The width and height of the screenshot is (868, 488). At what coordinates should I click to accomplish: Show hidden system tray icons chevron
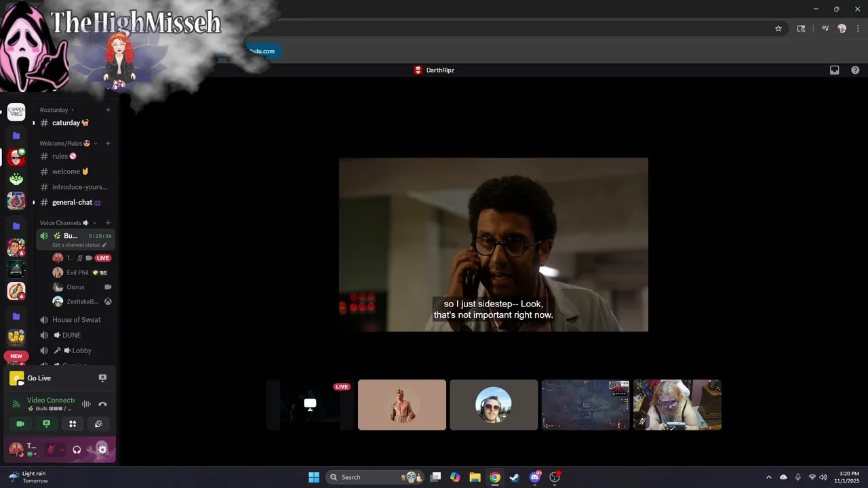click(x=768, y=477)
